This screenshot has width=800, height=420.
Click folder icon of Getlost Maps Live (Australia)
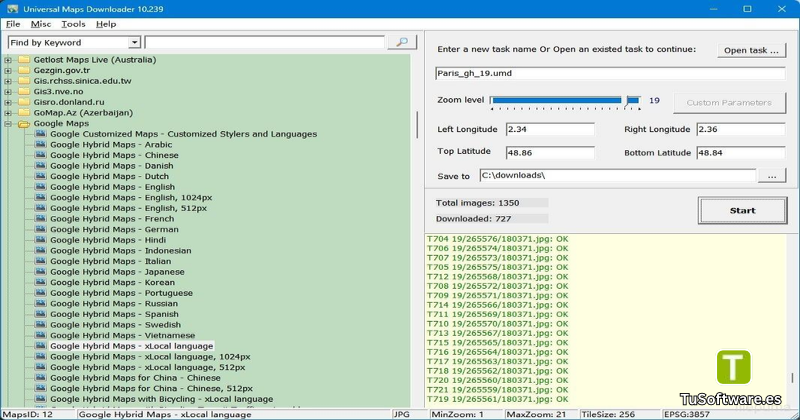[x=24, y=60]
